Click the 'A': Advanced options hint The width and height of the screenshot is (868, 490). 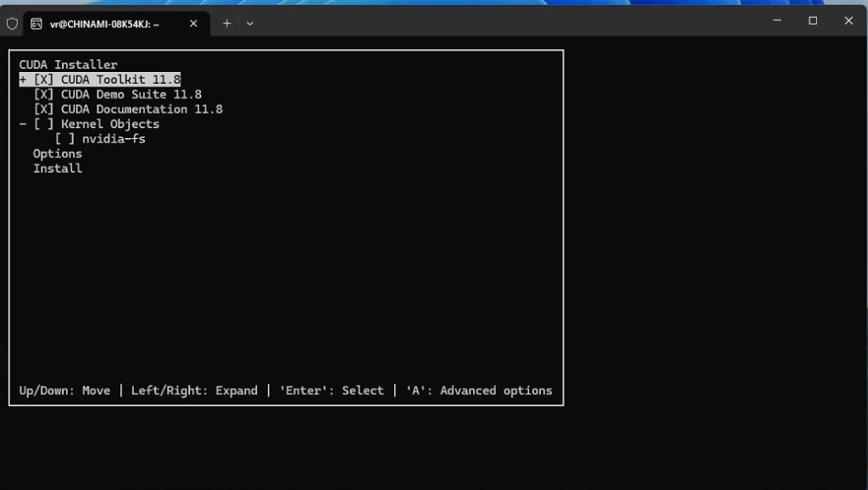pos(479,391)
